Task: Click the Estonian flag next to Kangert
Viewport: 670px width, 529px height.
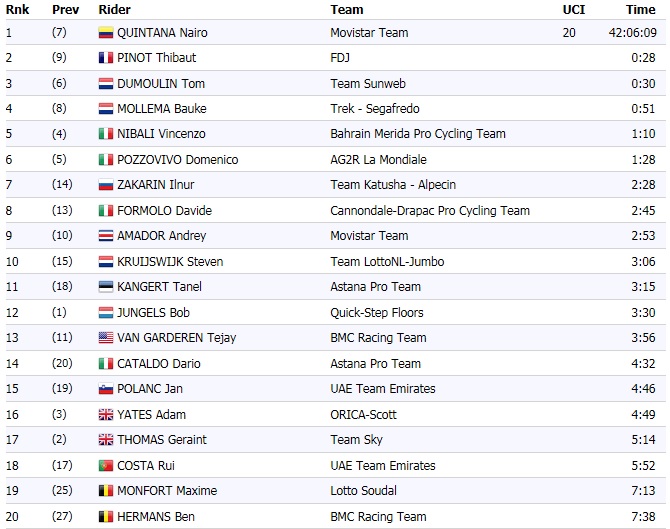Action: 105,287
